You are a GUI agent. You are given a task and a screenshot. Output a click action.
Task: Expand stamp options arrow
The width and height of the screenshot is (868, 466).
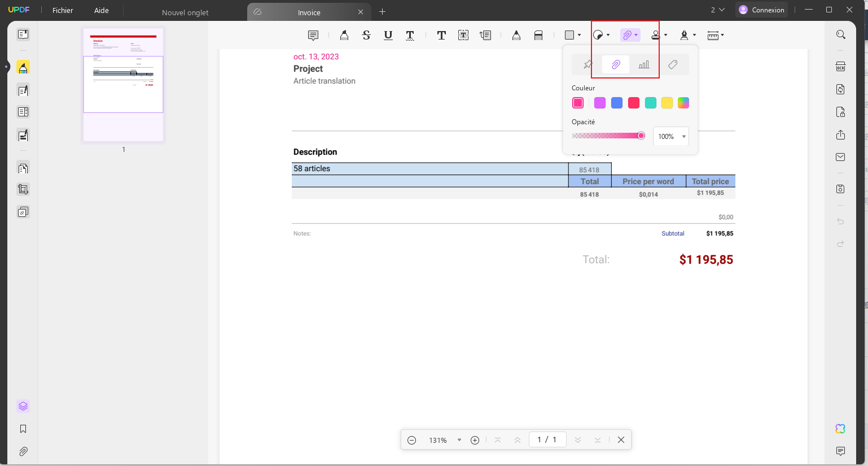click(666, 35)
